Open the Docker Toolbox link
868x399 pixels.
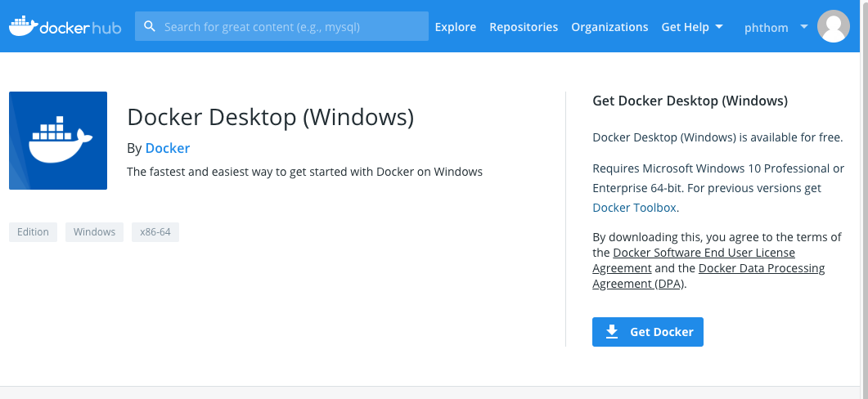click(x=634, y=208)
